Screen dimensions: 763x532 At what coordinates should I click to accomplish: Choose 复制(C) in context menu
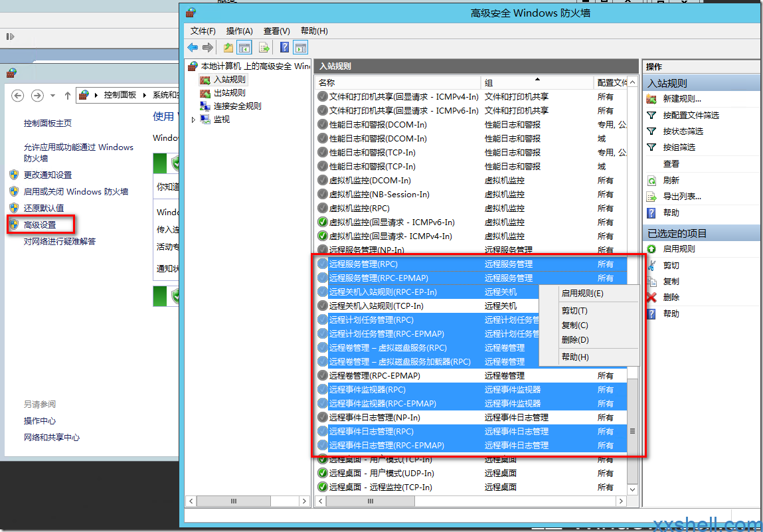tap(589, 325)
